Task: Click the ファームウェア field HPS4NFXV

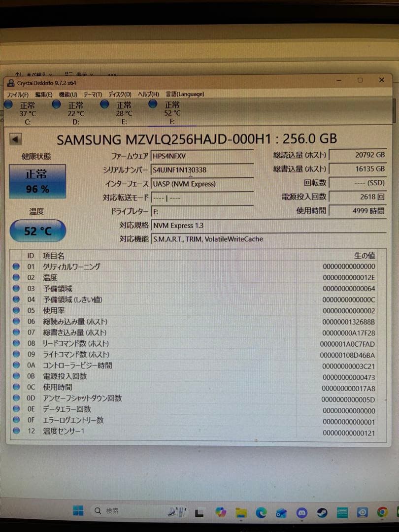Action: [202, 156]
